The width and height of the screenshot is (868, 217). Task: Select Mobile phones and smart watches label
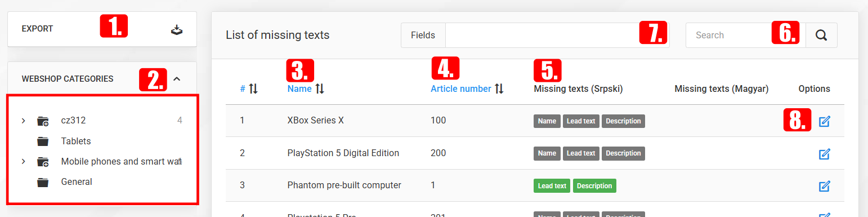[121, 161]
